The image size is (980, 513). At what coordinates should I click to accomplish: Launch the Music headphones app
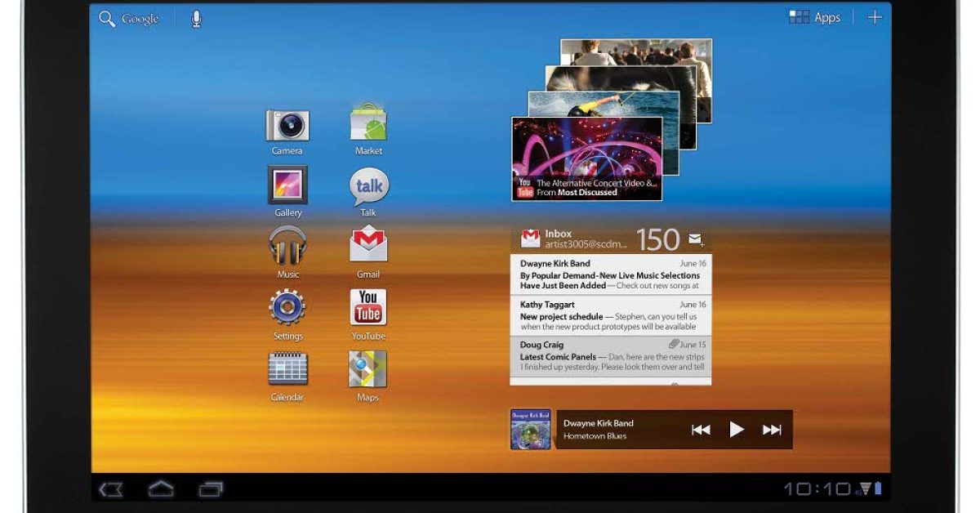287,247
